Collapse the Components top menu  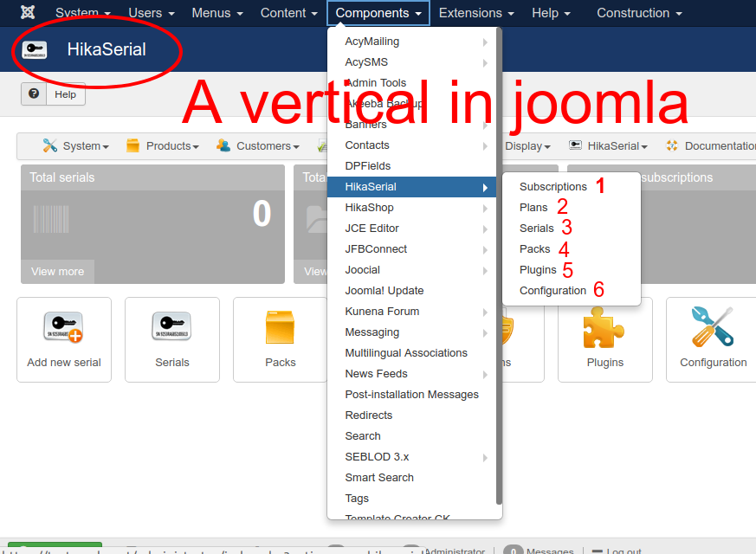pyautogui.click(x=378, y=13)
